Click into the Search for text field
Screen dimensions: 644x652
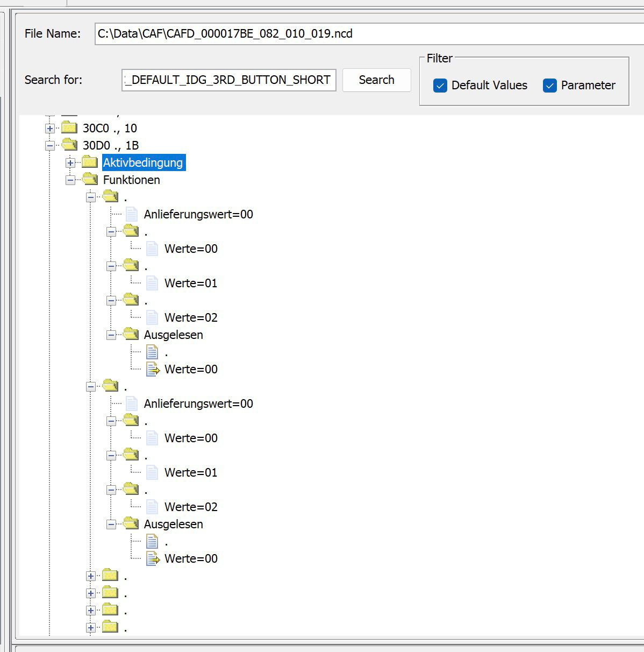(x=228, y=80)
